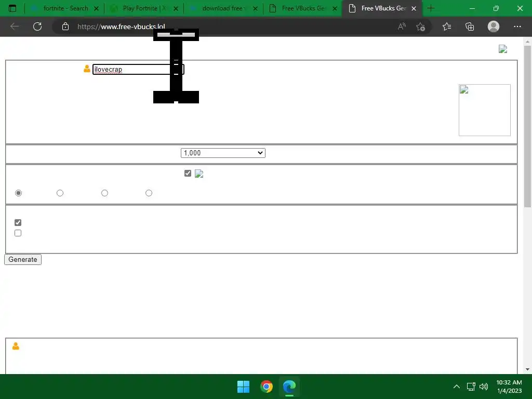532x399 pixels.
Task: Click the orange user icon beside the username field
Action: click(x=87, y=69)
